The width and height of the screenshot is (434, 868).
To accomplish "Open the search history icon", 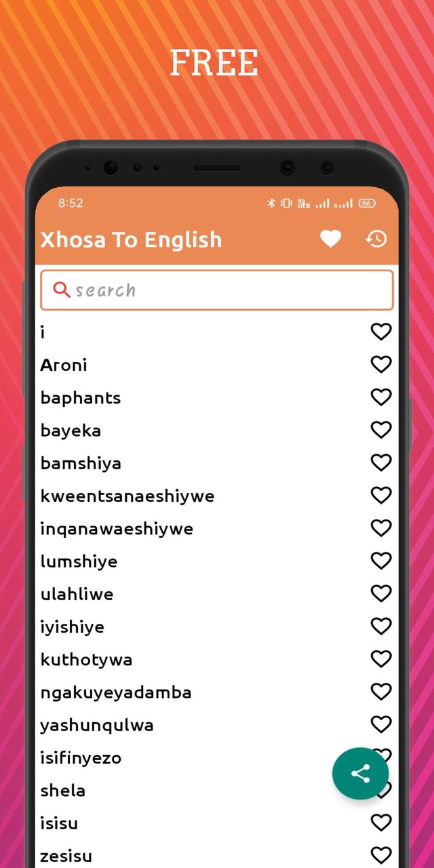I will [376, 239].
